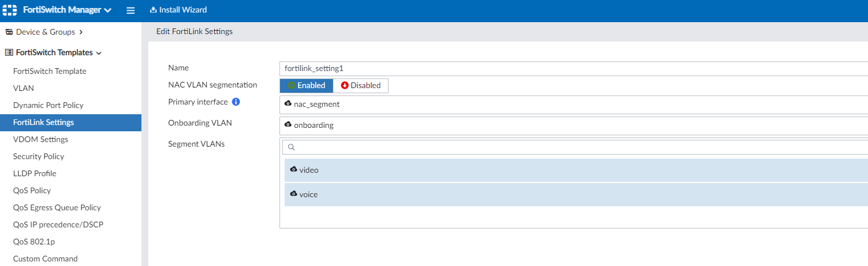The width and height of the screenshot is (868, 266).
Task: Click the Segment VLANs label
Action: pyautogui.click(x=197, y=144)
